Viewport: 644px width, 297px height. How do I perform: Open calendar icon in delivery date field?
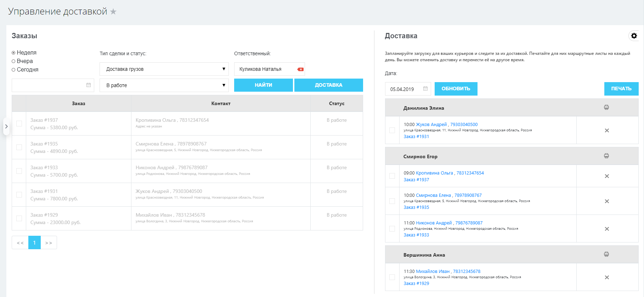tap(425, 89)
